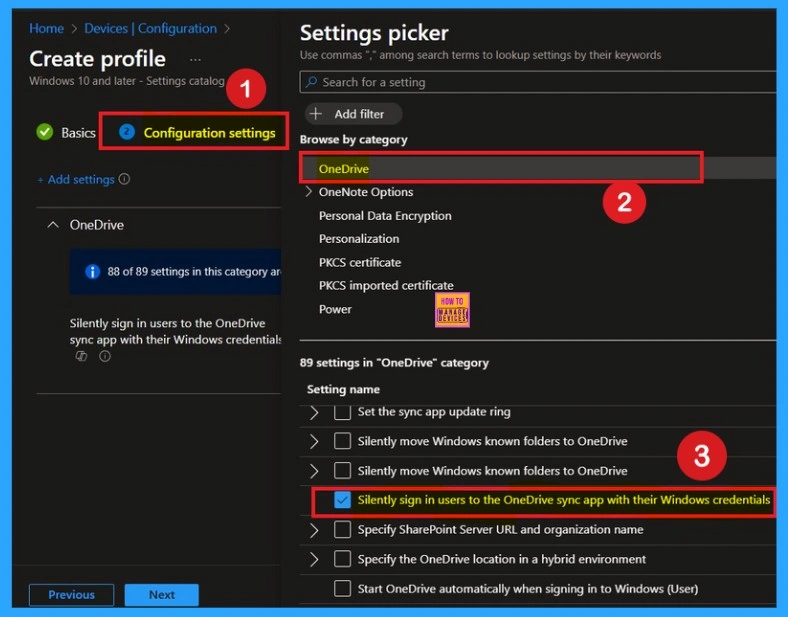Open the Configuration settings step
This screenshot has height=617, width=788.
[x=197, y=133]
